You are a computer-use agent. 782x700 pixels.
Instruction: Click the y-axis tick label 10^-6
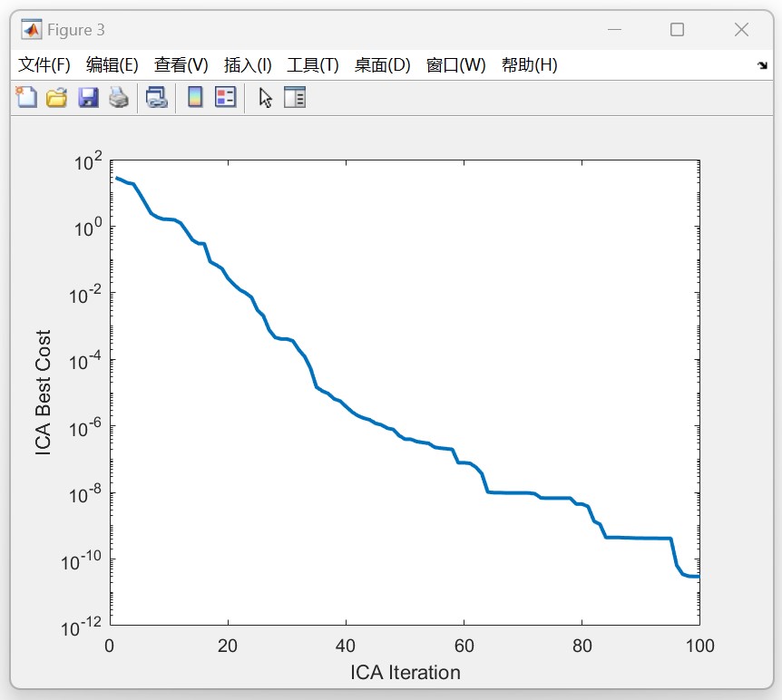[85, 427]
